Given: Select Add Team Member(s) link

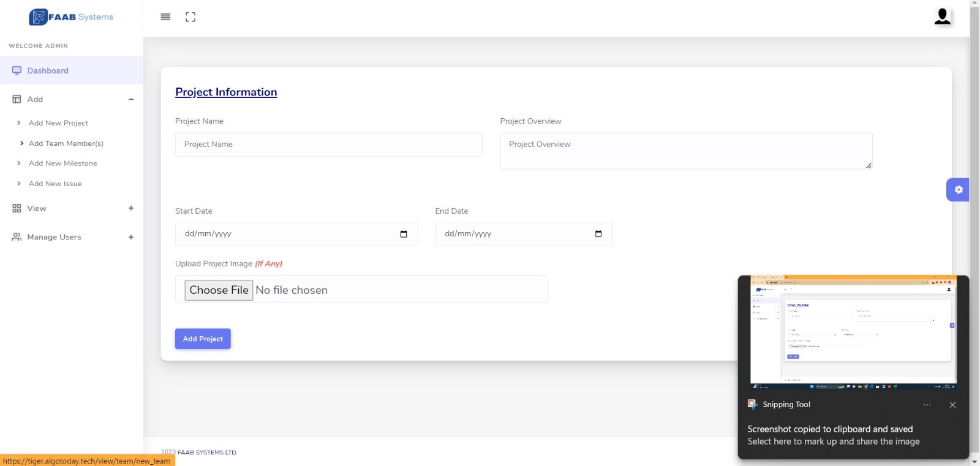Looking at the screenshot, I should tap(66, 143).
